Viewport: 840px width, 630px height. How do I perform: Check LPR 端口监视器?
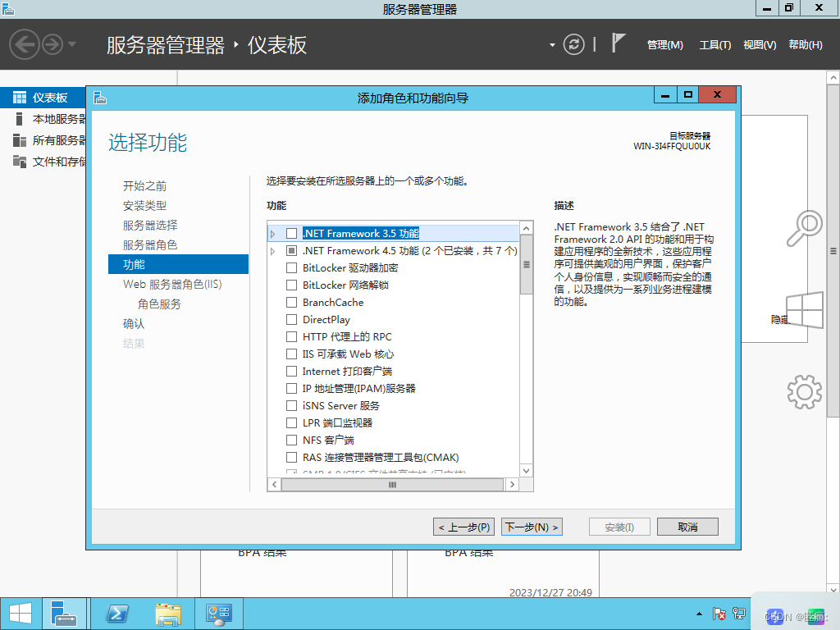coord(291,422)
